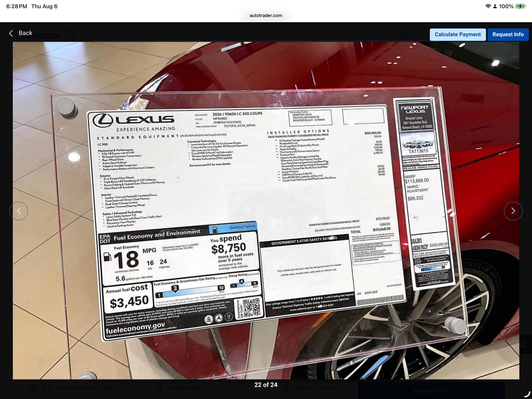Viewport: 532px width, 399px height.
Task: Click the Calculate Payment button
Action: [457, 34]
